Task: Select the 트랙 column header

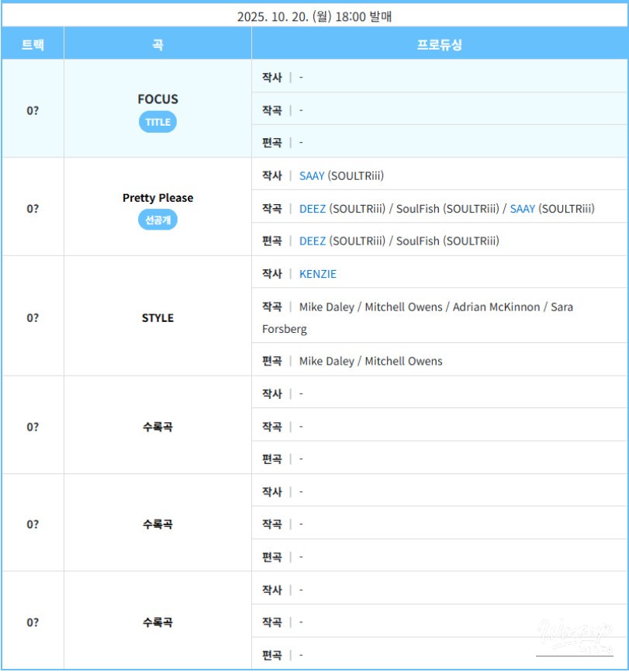Action: pos(33,44)
